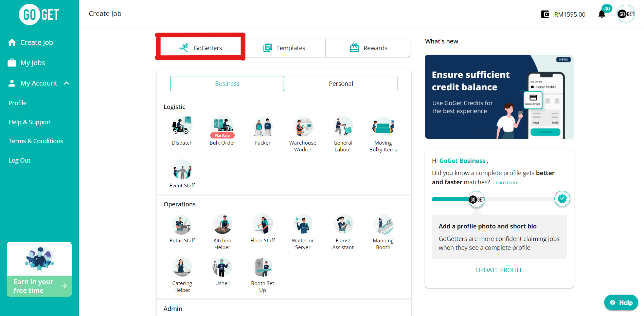The height and width of the screenshot is (316, 644).
Task: Open Terms & Conditions link
Action: click(36, 141)
